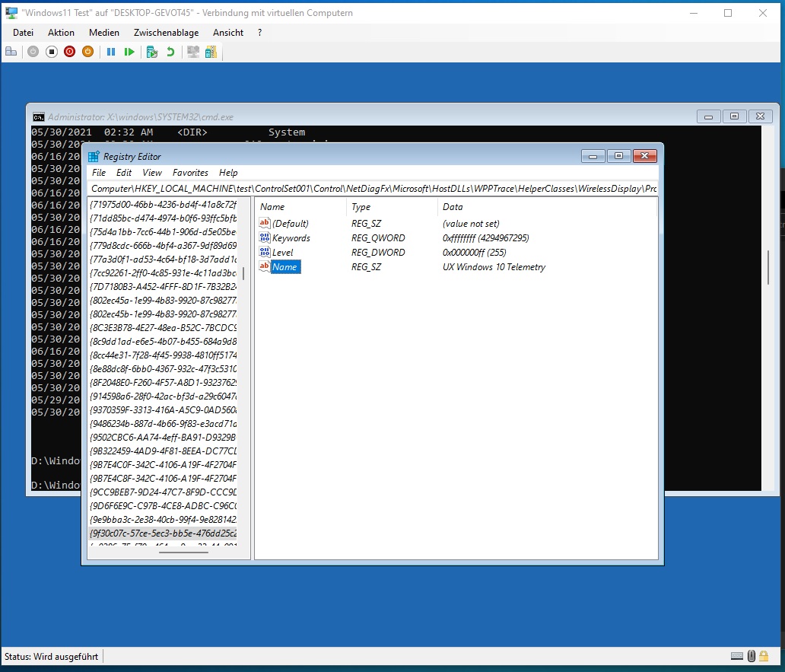Screen dimensions: 785x672
Task: Click the Data column header
Action: click(453, 207)
